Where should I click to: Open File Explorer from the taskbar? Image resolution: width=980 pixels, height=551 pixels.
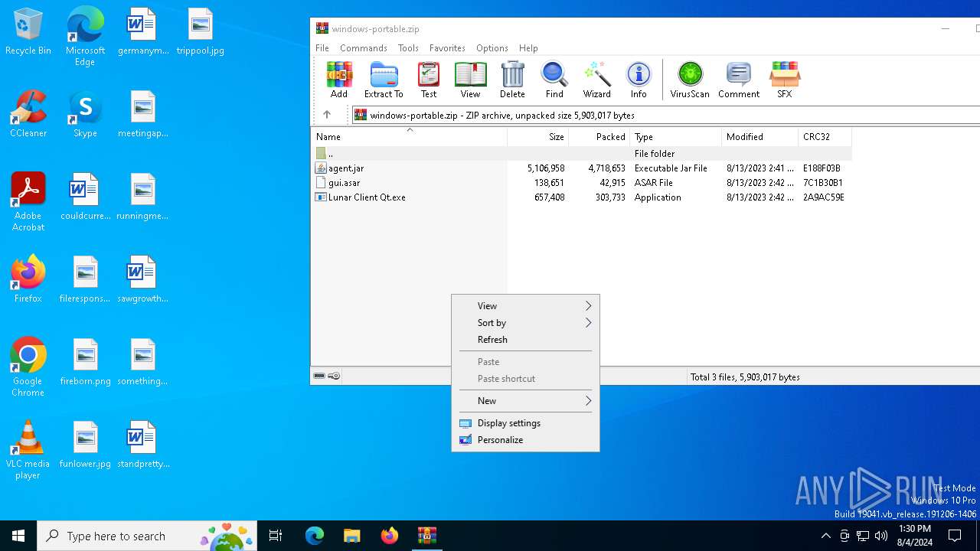(x=351, y=536)
